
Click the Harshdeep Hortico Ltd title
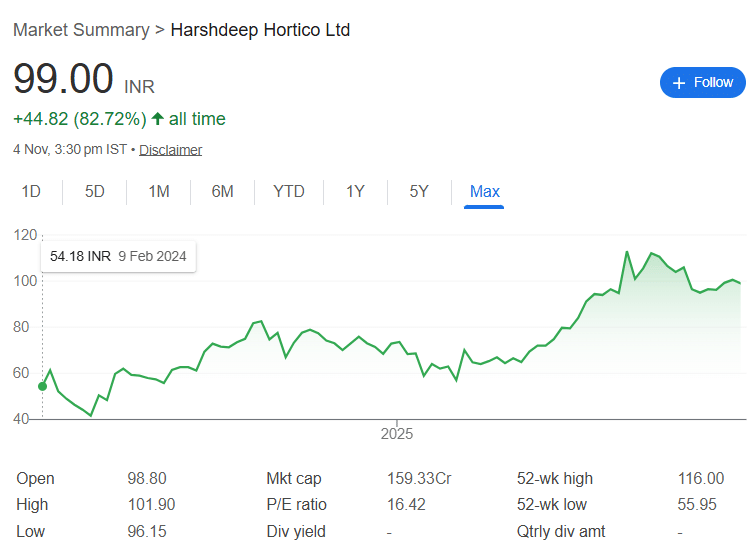tap(260, 30)
